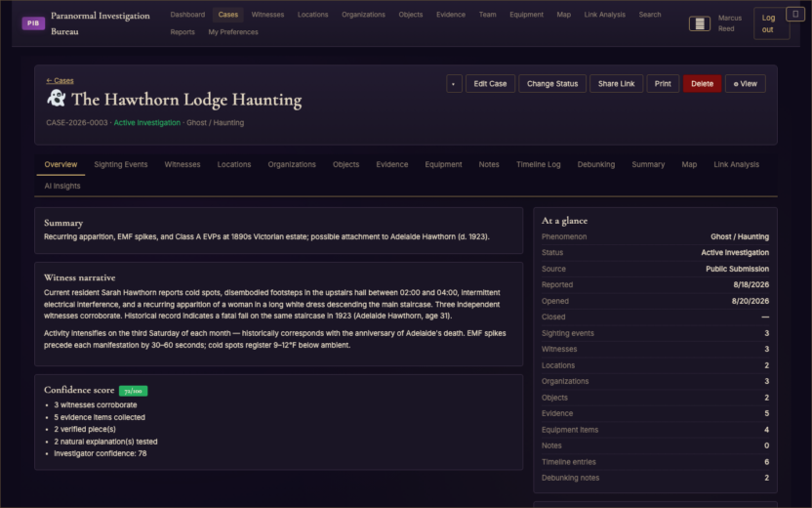Click the Debunking notes row in At a glance
812x508 pixels.
655,478
